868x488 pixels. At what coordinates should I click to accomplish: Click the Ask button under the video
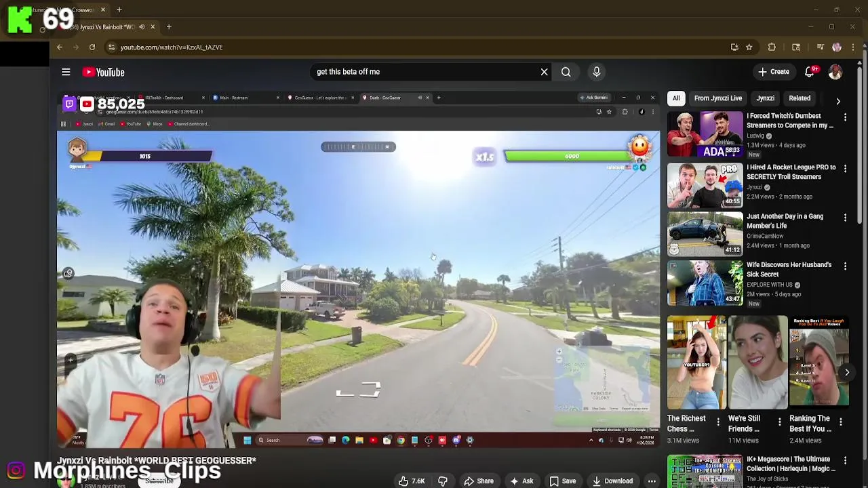521,481
